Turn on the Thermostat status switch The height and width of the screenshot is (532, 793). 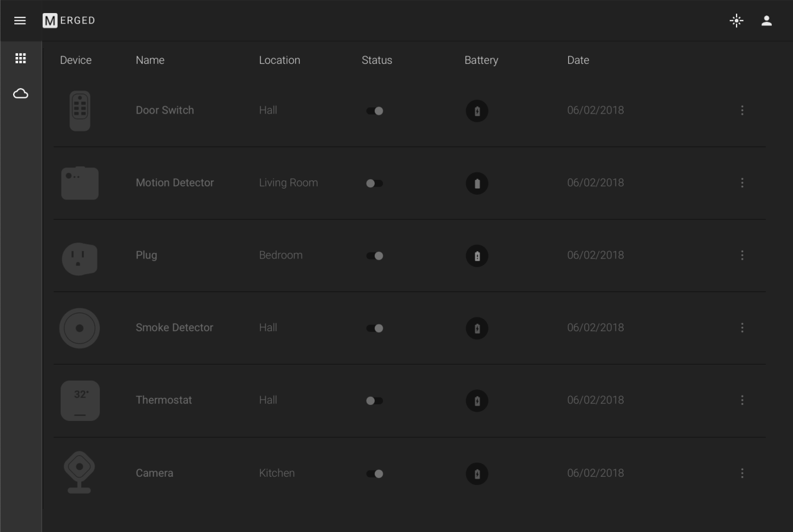pos(375,401)
